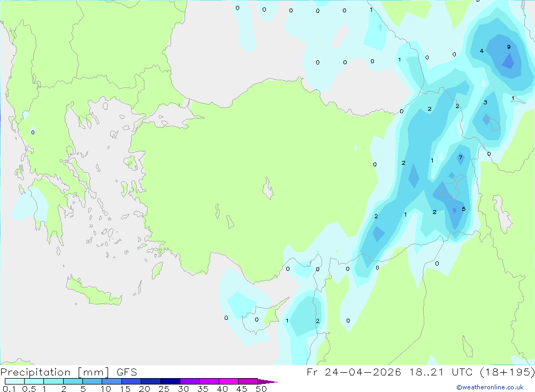Choose the 20–25 mm legend color box
535x392 pixels.
click(151, 381)
